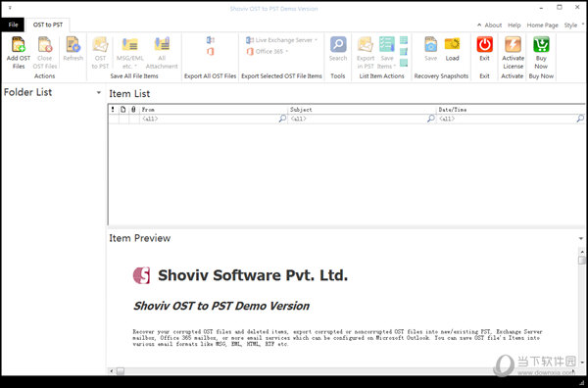Open quick access toolbar dropdown

click(10, 8)
